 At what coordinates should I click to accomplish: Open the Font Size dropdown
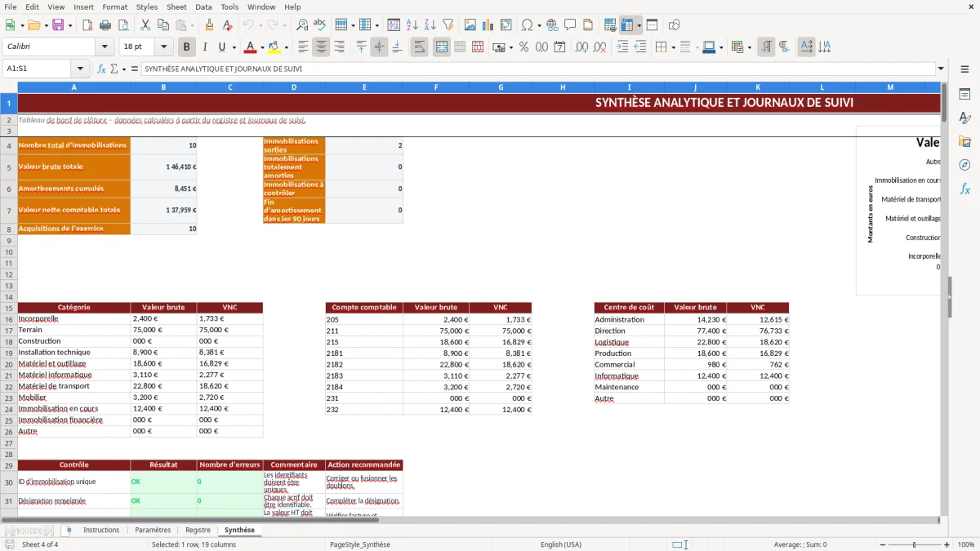(x=163, y=47)
